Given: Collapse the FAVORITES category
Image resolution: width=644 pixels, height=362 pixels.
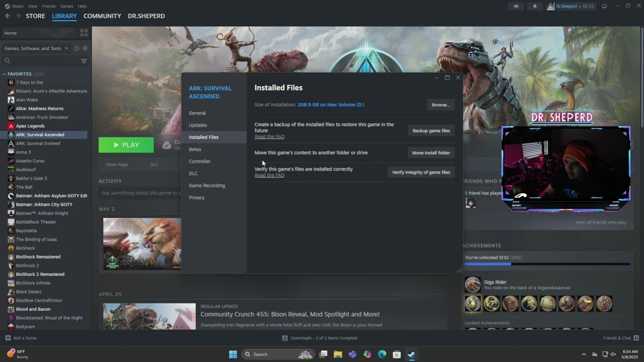Looking at the screenshot, I should (4, 74).
